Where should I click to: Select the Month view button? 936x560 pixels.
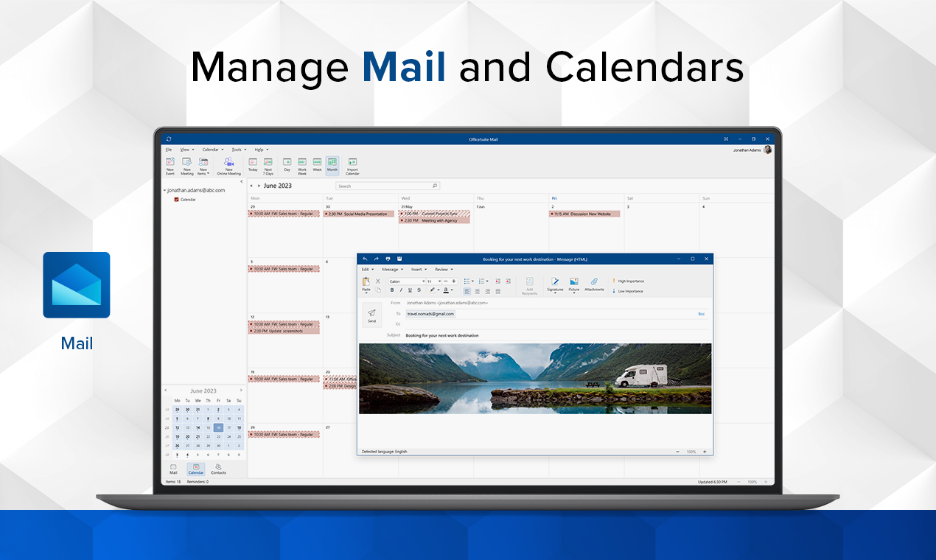point(332,165)
